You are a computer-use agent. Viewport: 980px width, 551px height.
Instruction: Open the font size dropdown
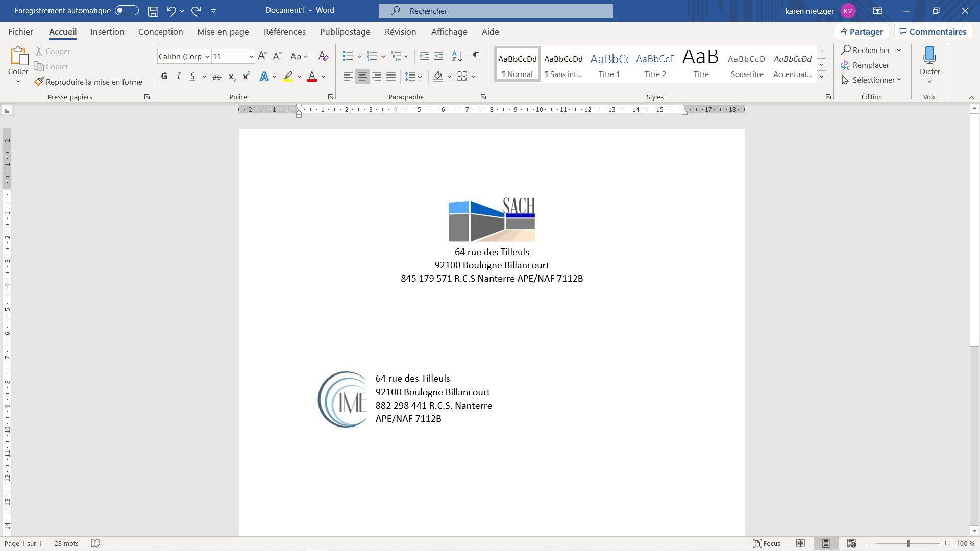tap(251, 57)
